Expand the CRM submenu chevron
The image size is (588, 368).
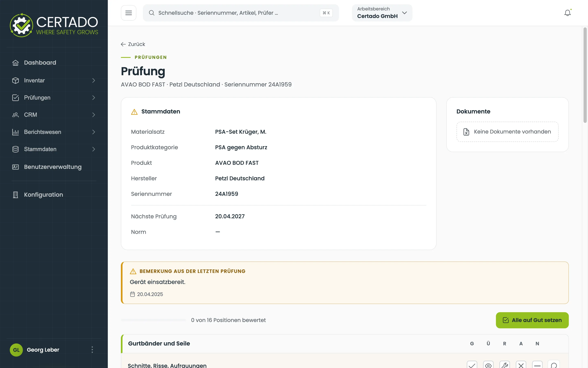[x=94, y=115]
